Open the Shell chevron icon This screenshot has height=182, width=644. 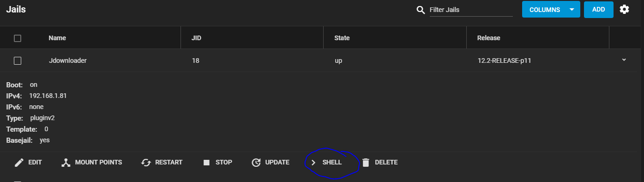(313, 163)
